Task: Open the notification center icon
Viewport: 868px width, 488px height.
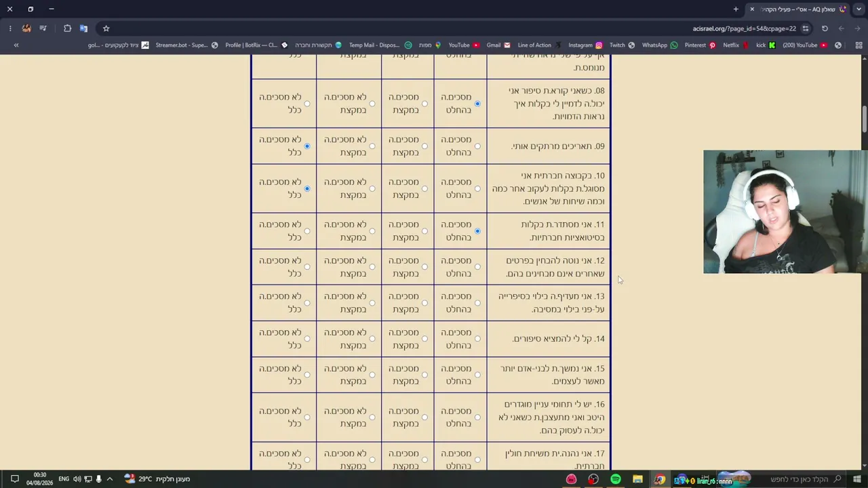Action: click(x=14, y=479)
